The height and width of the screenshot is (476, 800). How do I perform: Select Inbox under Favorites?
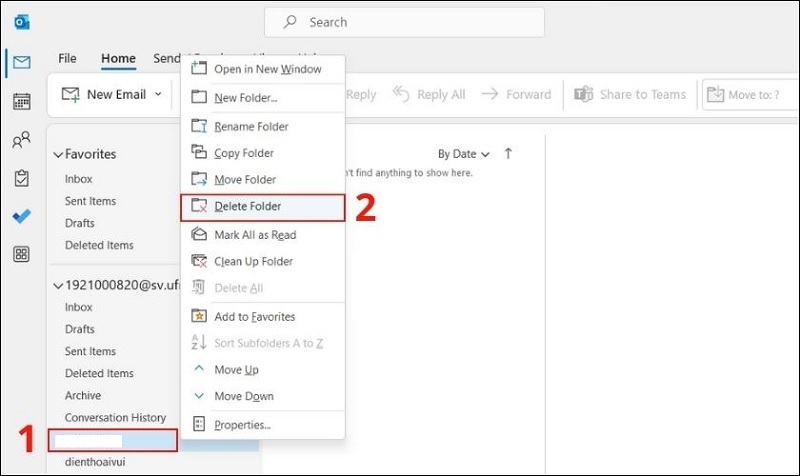pos(79,179)
